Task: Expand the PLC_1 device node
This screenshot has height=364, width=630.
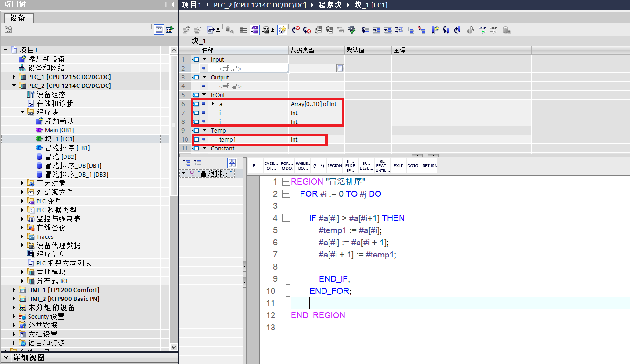Action: pos(14,77)
